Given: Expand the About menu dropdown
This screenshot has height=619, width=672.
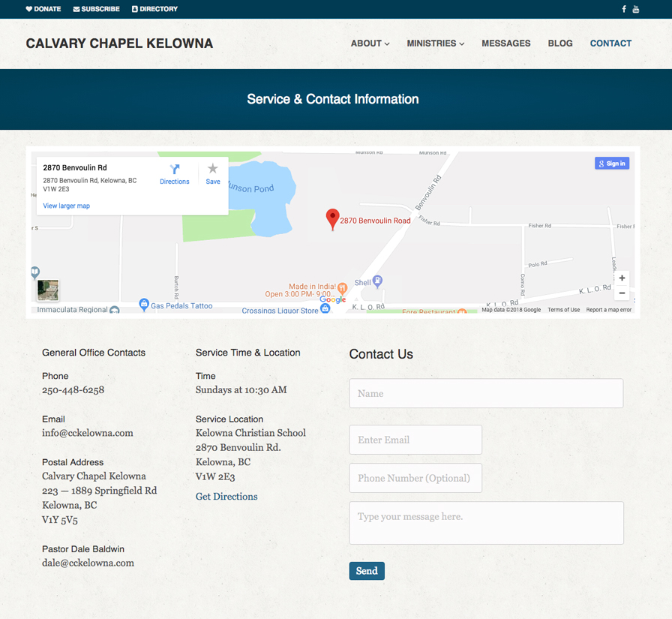Looking at the screenshot, I should [370, 44].
